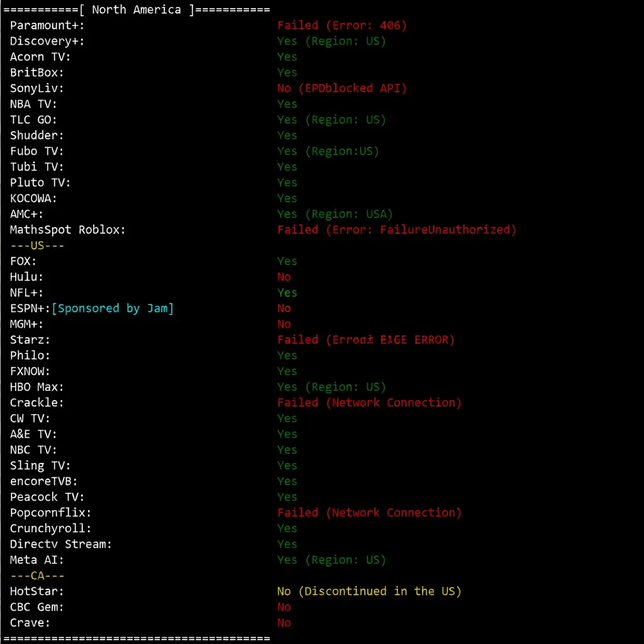Select the Discovery+ service label

tap(47, 41)
